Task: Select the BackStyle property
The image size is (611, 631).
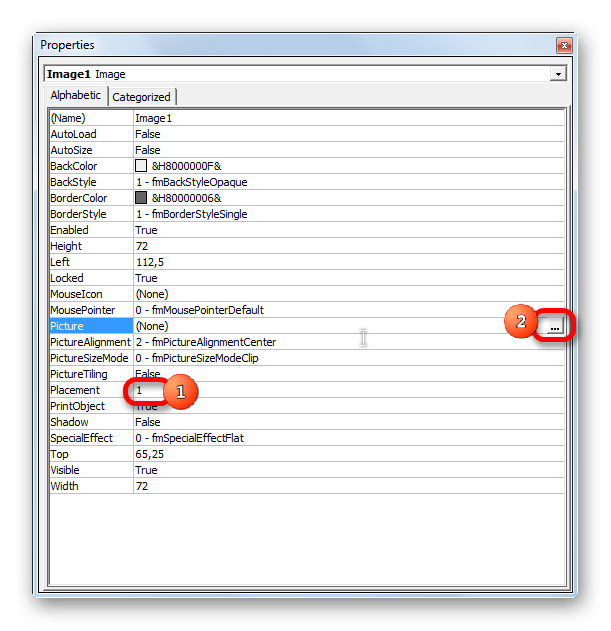Action: pos(91,182)
